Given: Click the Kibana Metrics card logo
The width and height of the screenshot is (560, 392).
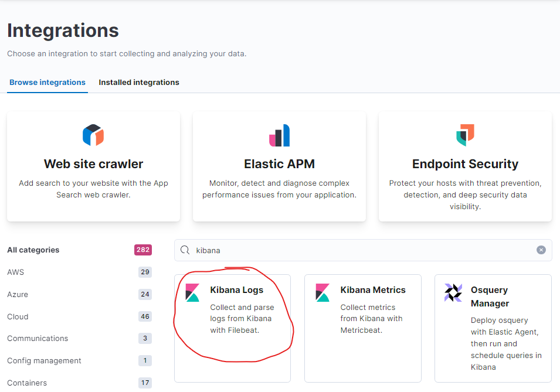Looking at the screenshot, I should pos(323,293).
